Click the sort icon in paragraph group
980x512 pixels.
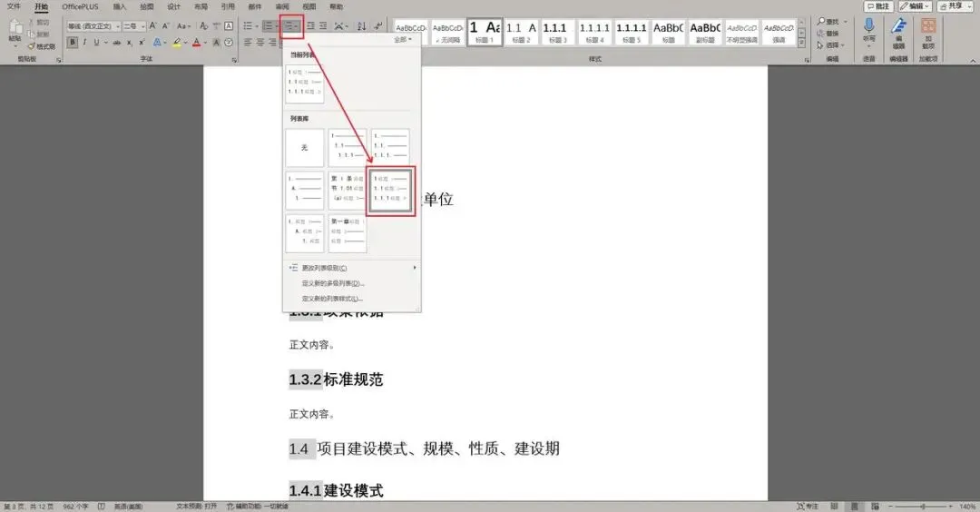coord(361,26)
